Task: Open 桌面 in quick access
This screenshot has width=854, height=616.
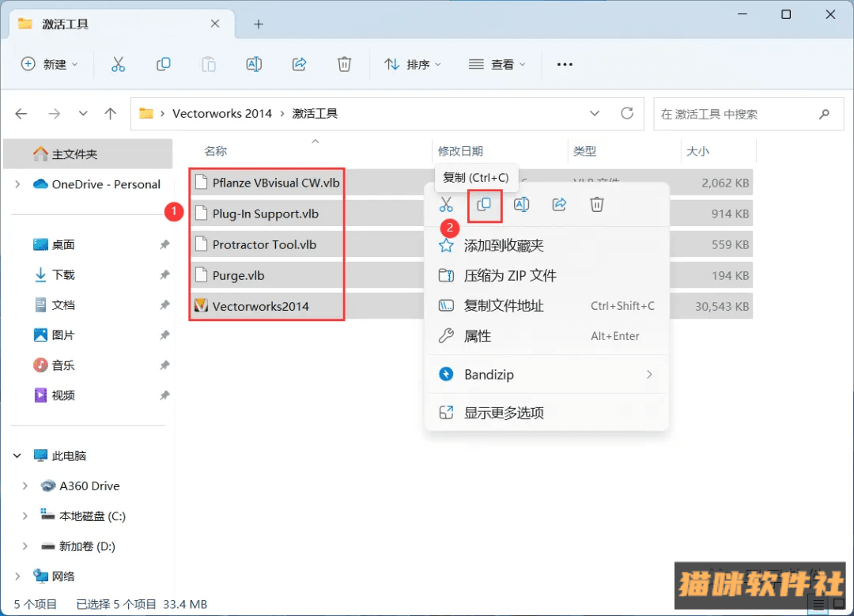Action: 63,244
